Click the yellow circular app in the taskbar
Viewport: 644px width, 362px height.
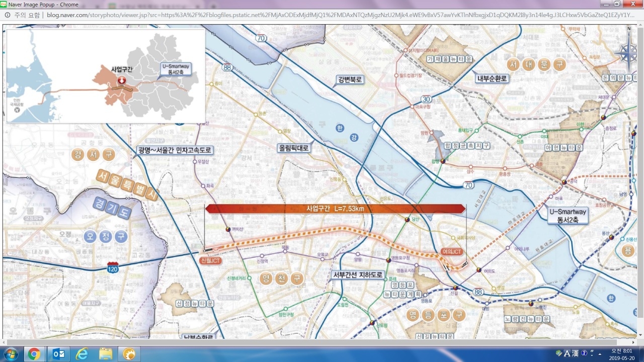pos(129,354)
